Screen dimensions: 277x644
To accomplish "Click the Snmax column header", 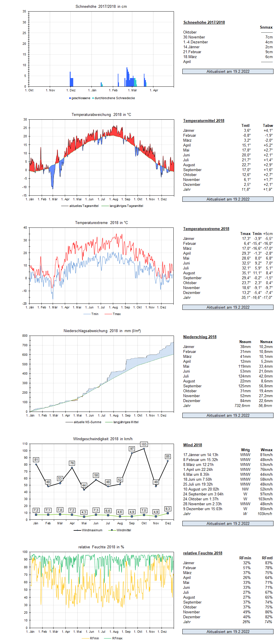I will tap(266, 27).
